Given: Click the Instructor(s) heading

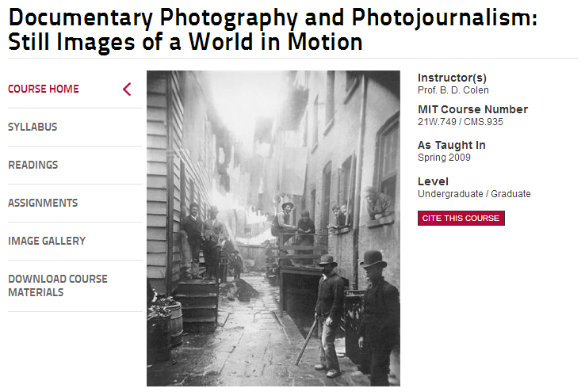Looking at the screenshot, I should tap(452, 78).
